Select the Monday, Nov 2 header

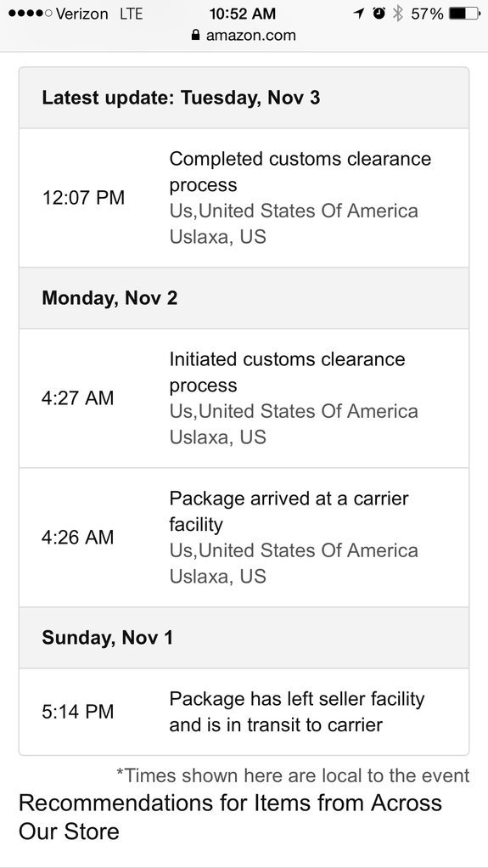pos(244,298)
